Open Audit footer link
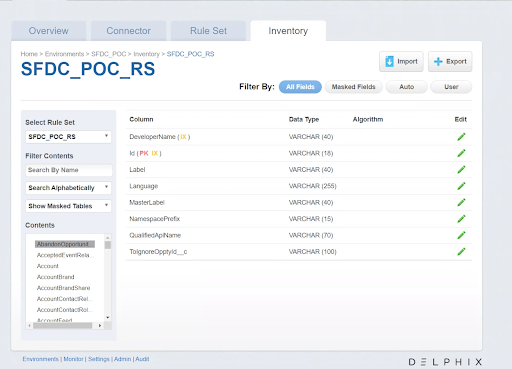The height and width of the screenshot is (369, 512). tap(142, 359)
